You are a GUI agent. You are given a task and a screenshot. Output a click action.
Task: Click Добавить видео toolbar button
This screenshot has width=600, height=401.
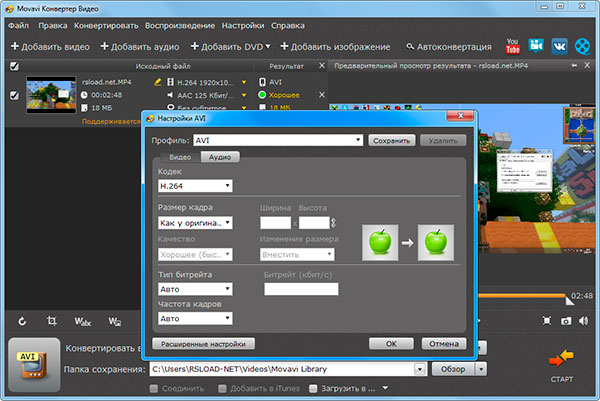tap(50, 47)
